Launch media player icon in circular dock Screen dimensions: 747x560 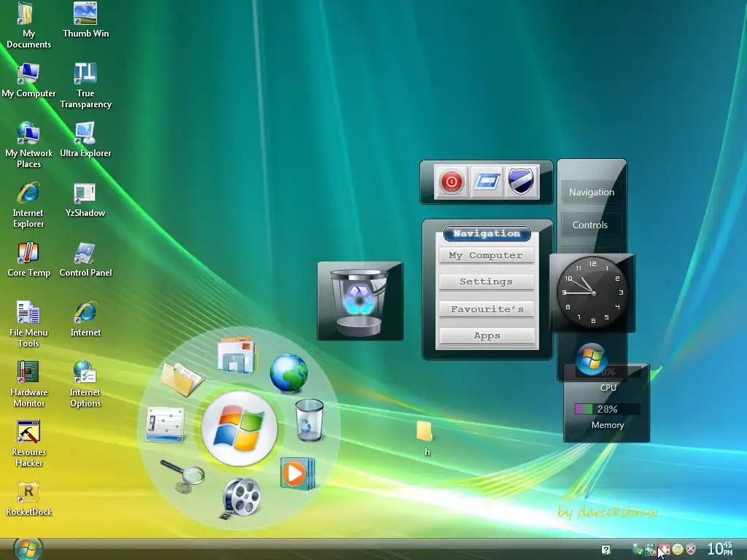pos(298,472)
